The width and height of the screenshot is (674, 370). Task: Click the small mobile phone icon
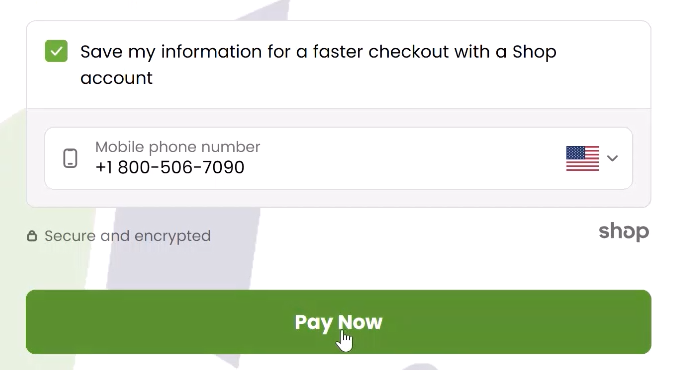[x=70, y=158]
